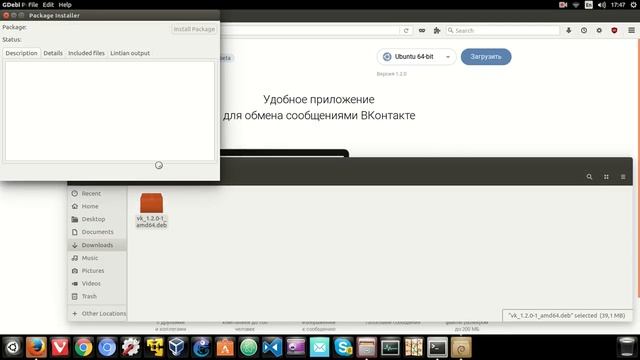Click the Firefox reload page icon
The width and height of the screenshot is (640, 360).
tap(406, 31)
